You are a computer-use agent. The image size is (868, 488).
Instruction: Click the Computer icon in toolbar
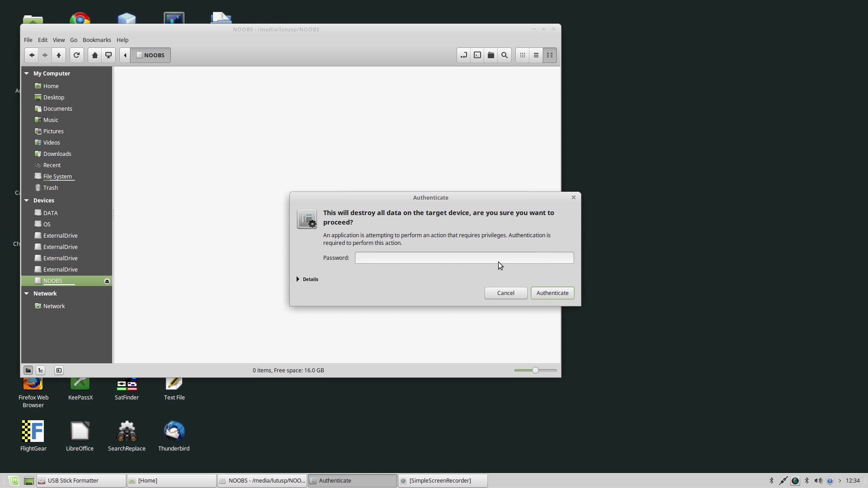point(108,55)
